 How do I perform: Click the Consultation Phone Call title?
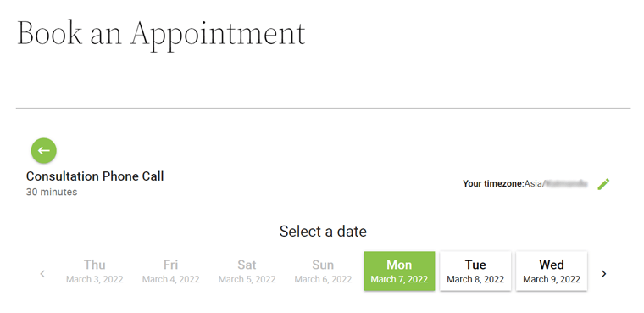95,176
